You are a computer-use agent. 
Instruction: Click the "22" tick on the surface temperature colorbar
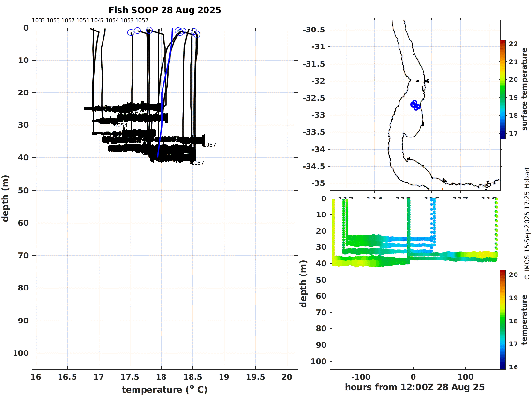point(513,44)
